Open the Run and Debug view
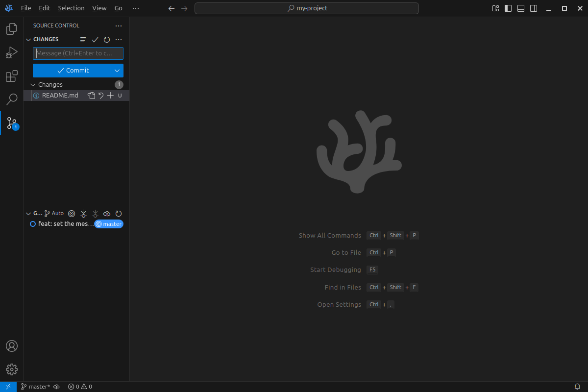588x392 pixels. (x=11, y=52)
